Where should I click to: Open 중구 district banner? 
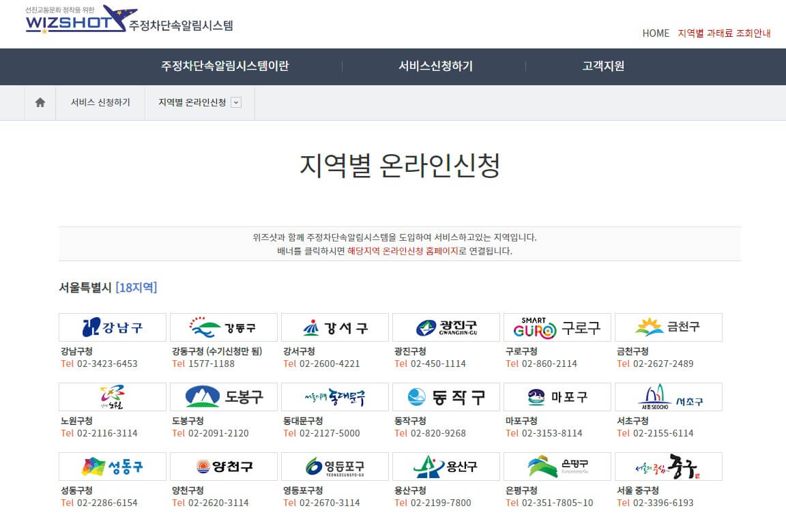[669, 467]
